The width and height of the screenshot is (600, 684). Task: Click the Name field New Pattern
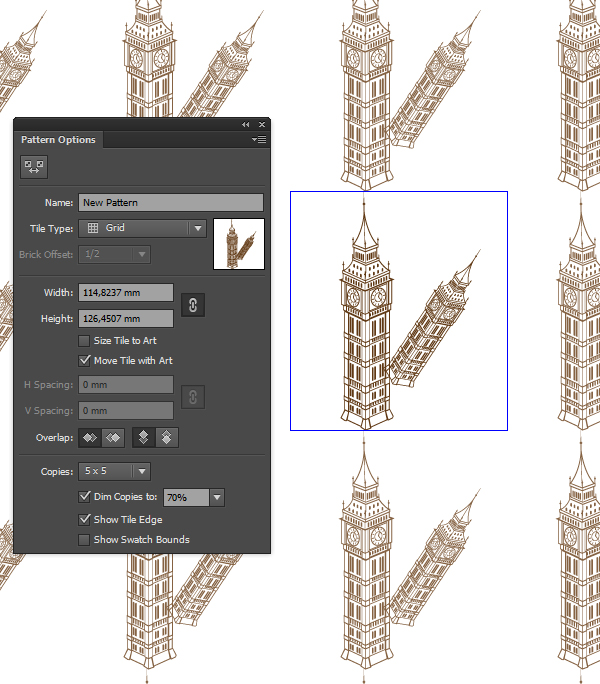click(171, 203)
